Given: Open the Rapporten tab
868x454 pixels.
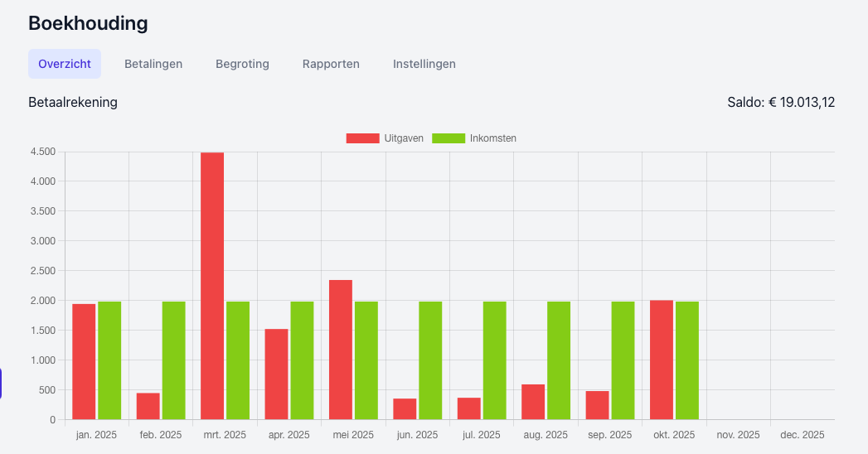Looking at the screenshot, I should click(331, 64).
